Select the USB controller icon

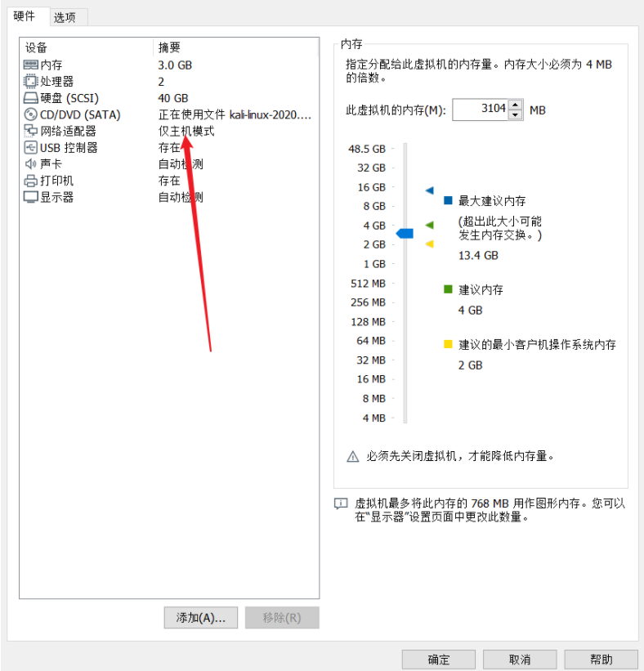point(30,148)
